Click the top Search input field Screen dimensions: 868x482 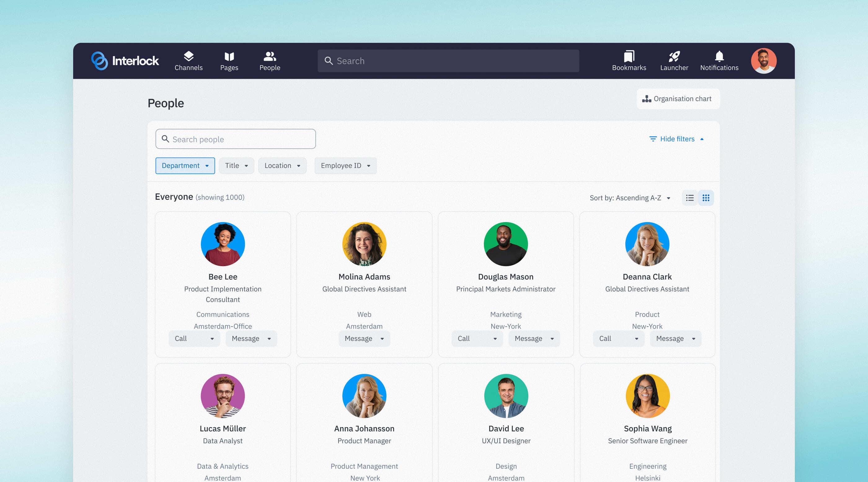coord(448,61)
